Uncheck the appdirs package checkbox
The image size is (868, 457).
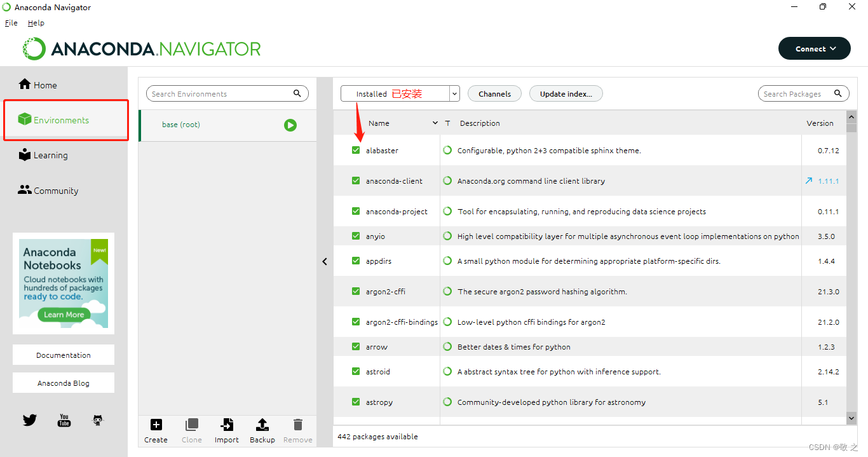coord(356,261)
